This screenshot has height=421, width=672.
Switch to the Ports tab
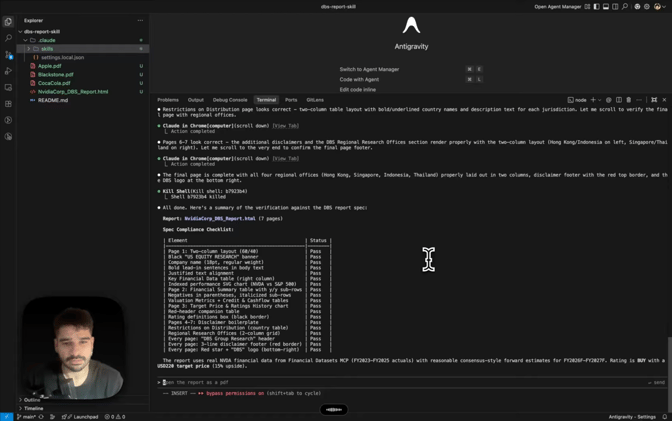tap(291, 100)
